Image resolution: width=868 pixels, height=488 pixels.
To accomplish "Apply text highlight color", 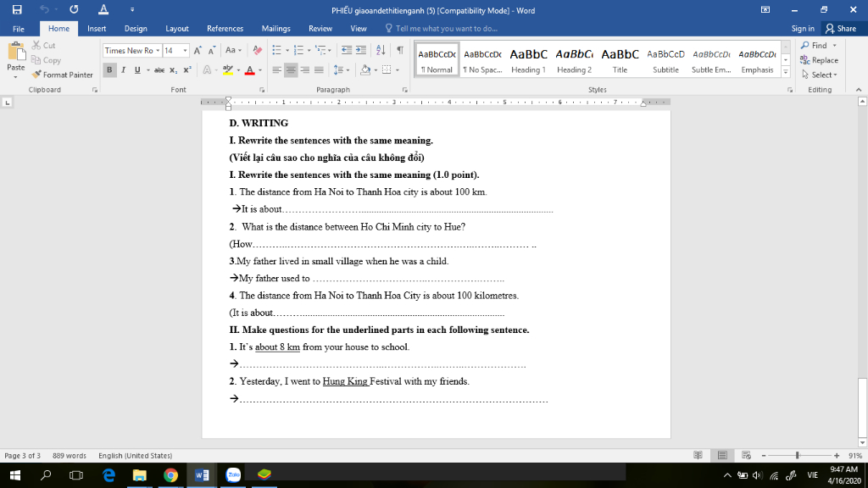I will [x=227, y=69].
